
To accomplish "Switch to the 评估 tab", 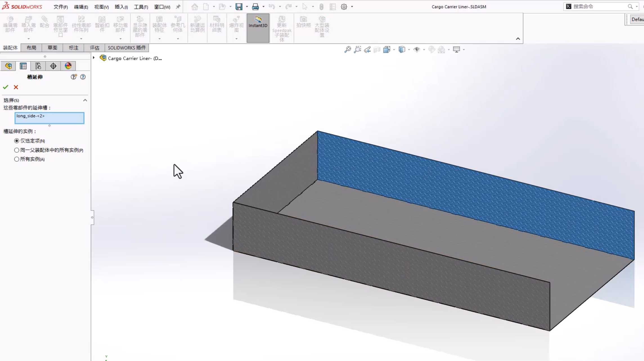I will [x=95, y=48].
